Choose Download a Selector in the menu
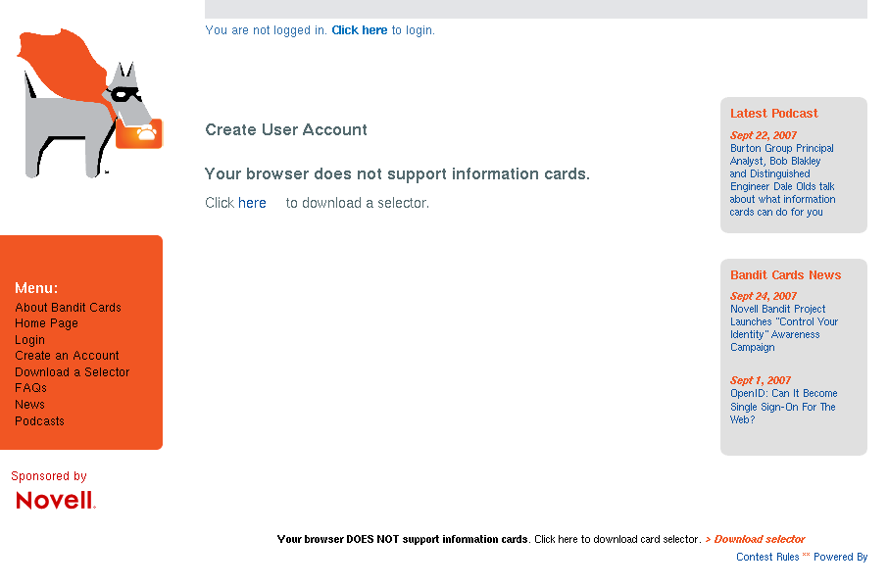The width and height of the screenshot is (888, 588). coord(72,372)
